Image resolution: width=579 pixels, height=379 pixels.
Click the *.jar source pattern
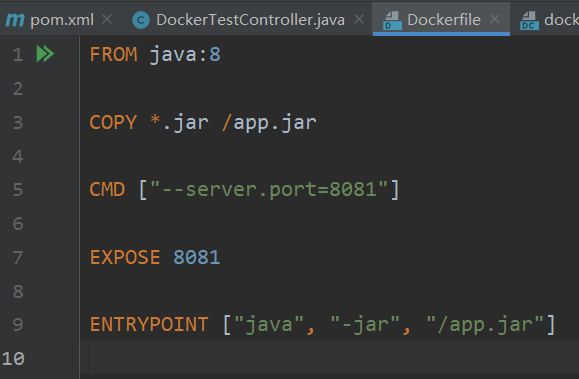click(179, 122)
